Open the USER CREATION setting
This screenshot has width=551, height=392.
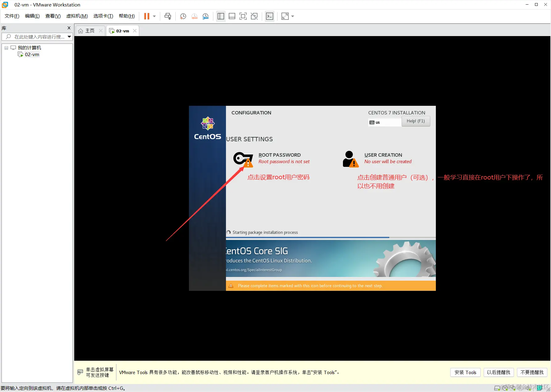click(377, 159)
